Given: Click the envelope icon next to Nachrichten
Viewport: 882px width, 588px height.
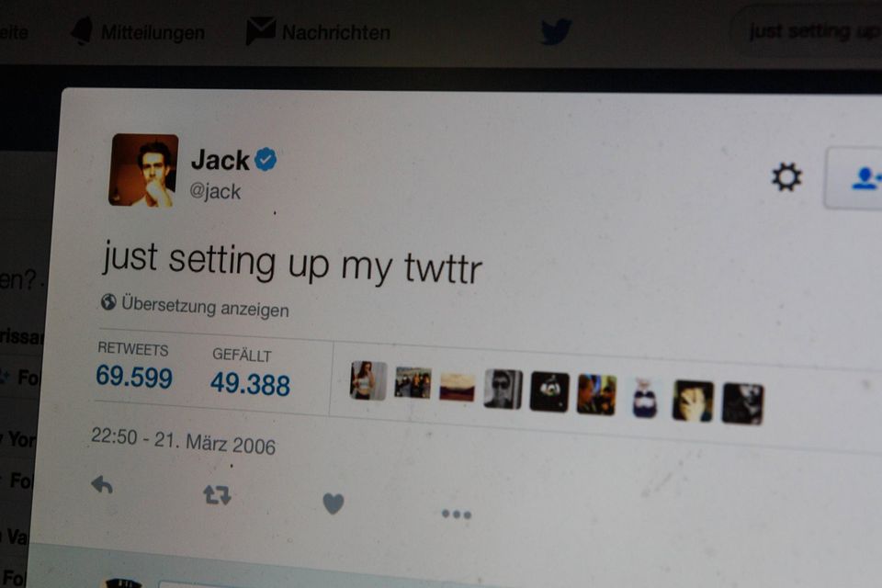Looking at the screenshot, I should tap(260, 31).
